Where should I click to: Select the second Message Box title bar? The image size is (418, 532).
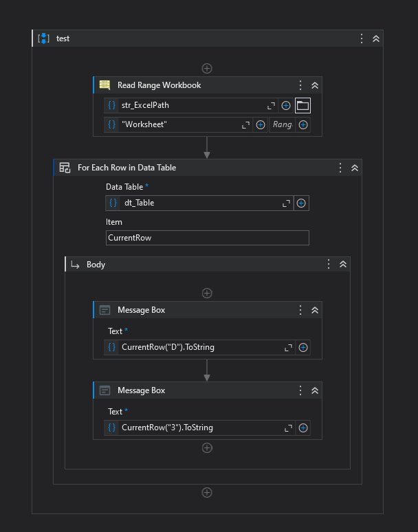[192, 390]
